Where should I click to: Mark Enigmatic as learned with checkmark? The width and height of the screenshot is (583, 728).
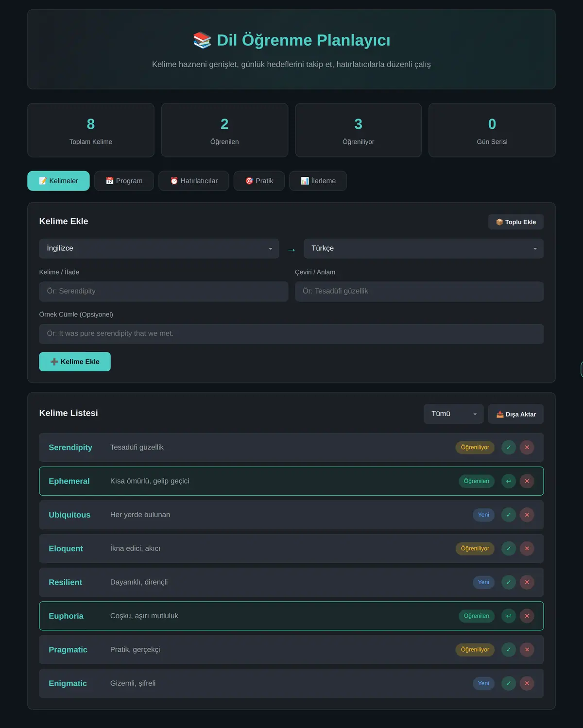click(509, 683)
